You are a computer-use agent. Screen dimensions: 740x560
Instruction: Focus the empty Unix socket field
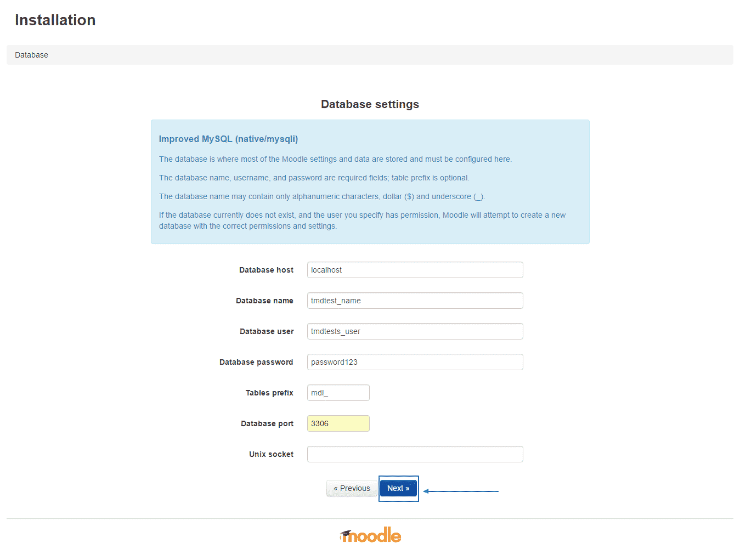pyautogui.click(x=415, y=454)
